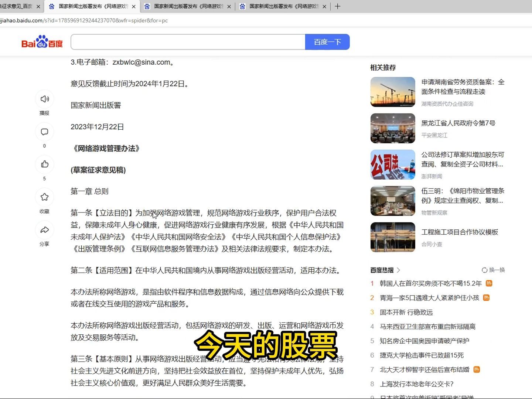Switch to the 征求意见_百度 tab
Viewport: 532px width, 399px height.
pyautogui.click(x=17, y=6)
